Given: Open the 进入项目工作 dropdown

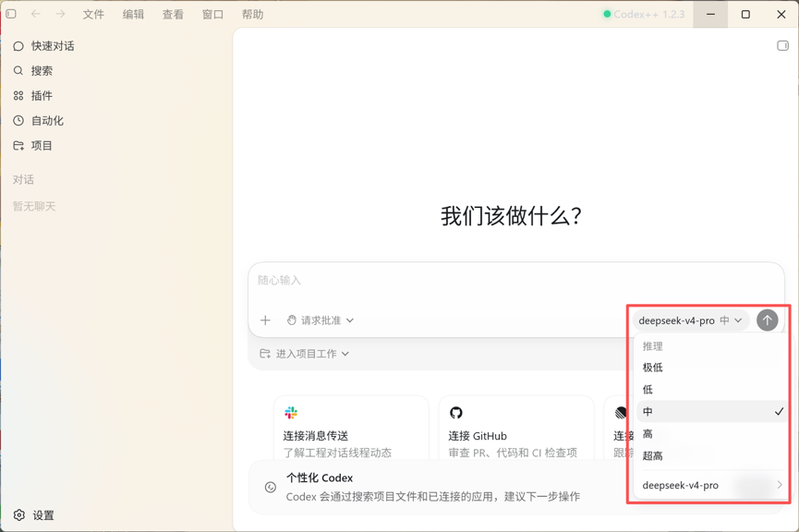Looking at the screenshot, I should (x=304, y=354).
